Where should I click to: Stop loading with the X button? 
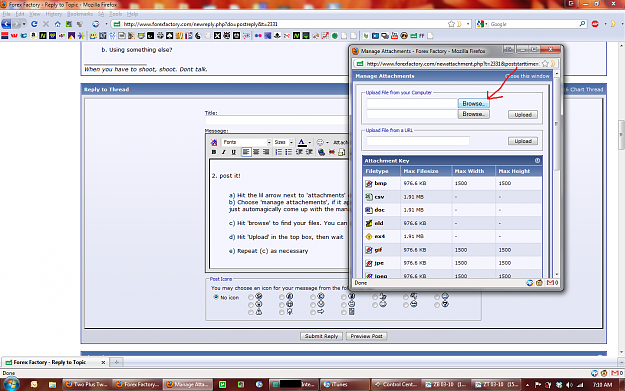(46, 24)
